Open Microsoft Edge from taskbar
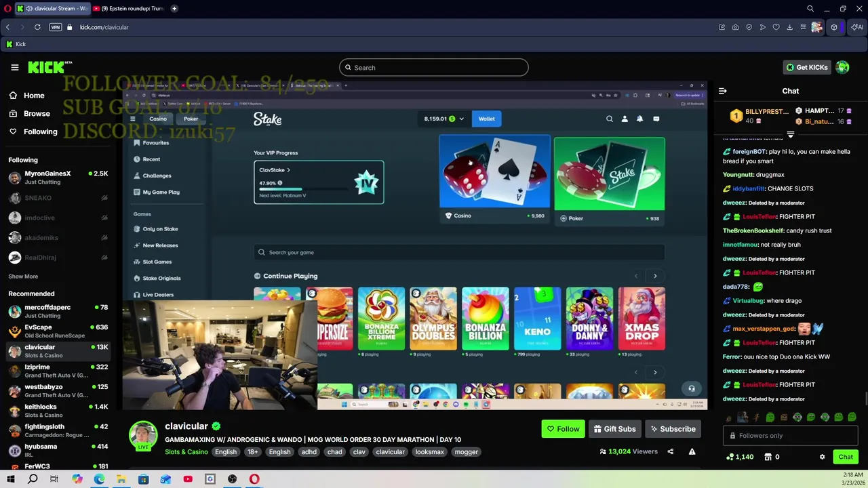 coord(99,479)
